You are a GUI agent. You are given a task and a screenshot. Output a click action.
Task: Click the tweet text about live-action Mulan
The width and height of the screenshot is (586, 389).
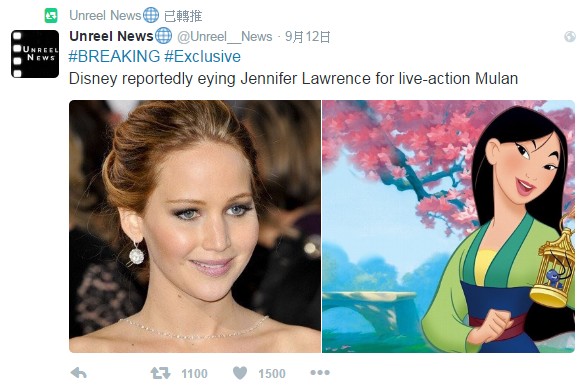tap(293, 79)
